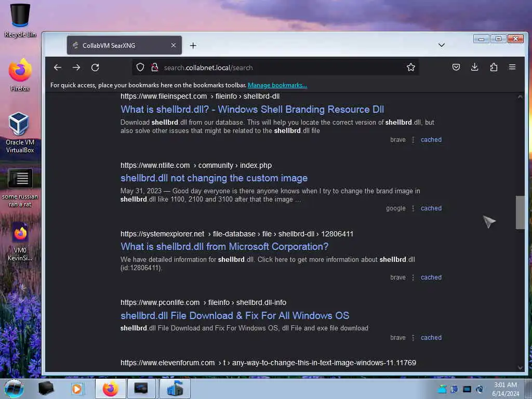Open What is shellbrd.dll from Microsoft Corporation

point(224,247)
